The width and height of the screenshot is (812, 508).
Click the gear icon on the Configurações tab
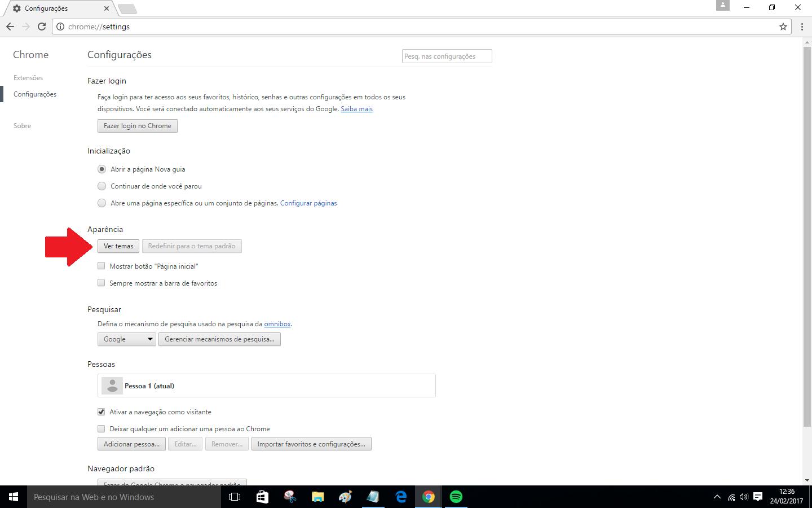[x=16, y=8]
